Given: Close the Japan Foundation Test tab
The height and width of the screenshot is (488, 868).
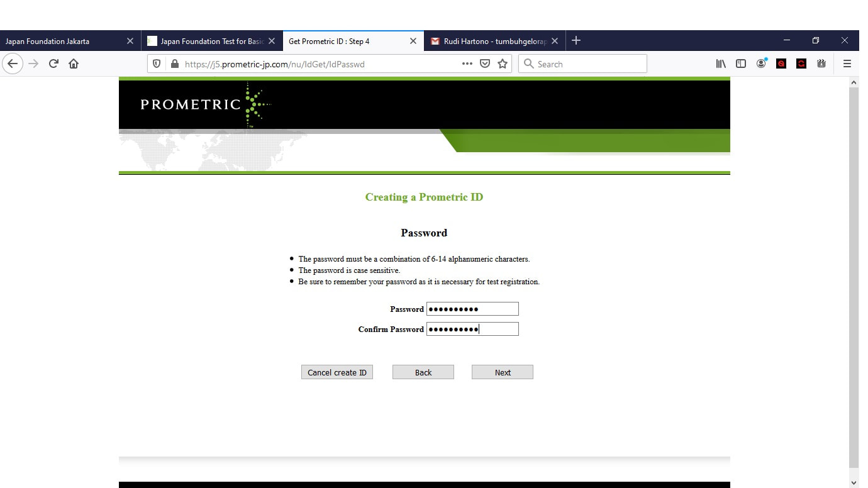Looking at the screenshot, I should click(272, 41).
